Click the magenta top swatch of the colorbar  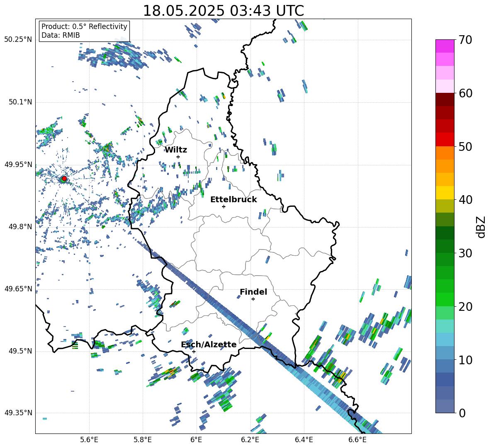coord(445,46)
